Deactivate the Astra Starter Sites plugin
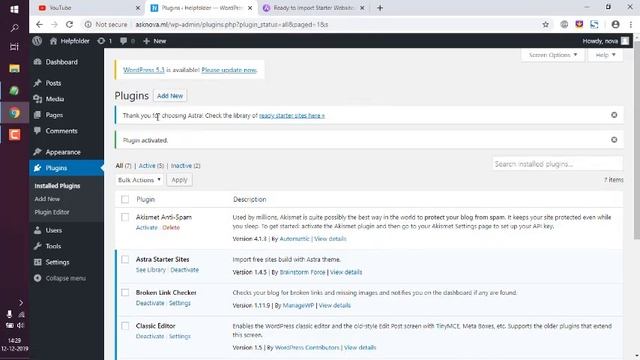Image resolution: width=640 pixels, height=360 pixels. tap(184, 270)
